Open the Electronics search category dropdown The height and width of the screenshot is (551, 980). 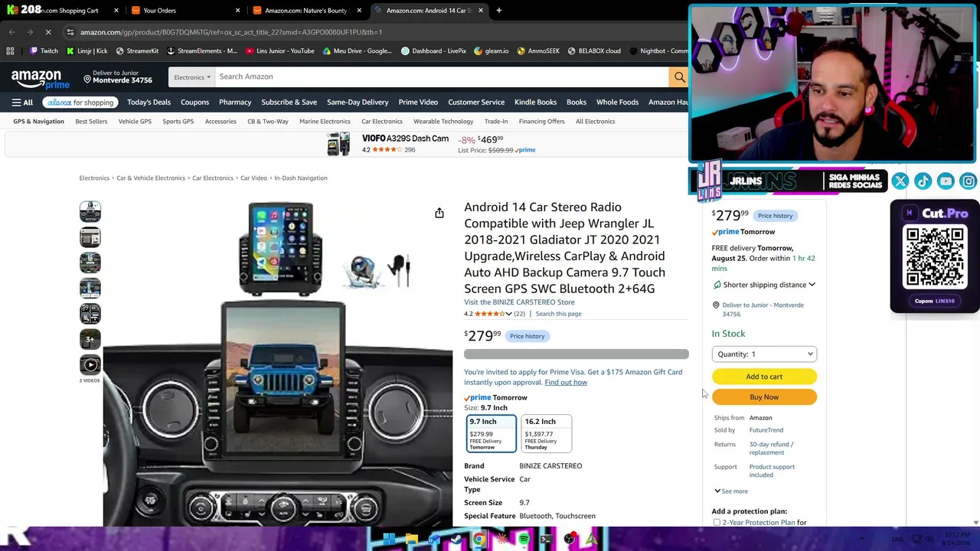pyautogui.click(x=191, y=77)
